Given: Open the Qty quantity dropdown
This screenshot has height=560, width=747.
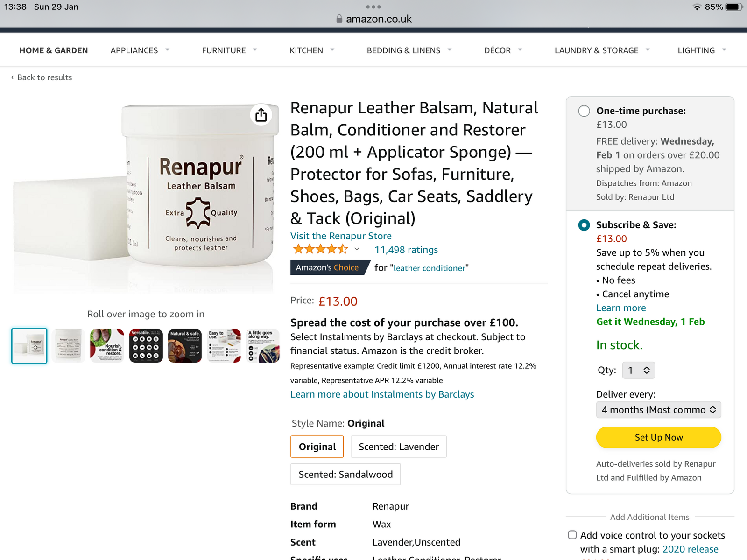Looking at the screenshot, I should pyautogui.click(x=639, y=371).
